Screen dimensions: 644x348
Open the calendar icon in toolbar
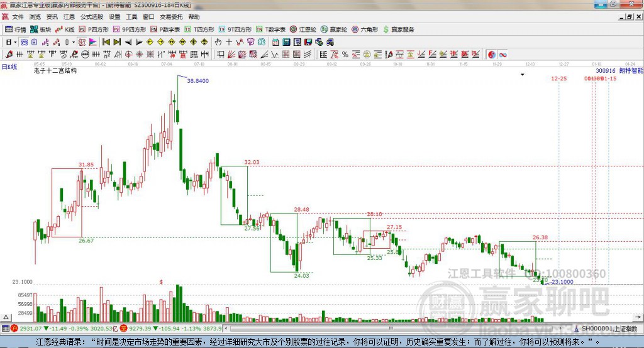coord(275,42)
